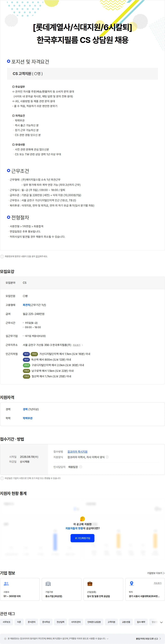
Task: Expand the 관련 태그 list with the down chevron
Action: 161,622
